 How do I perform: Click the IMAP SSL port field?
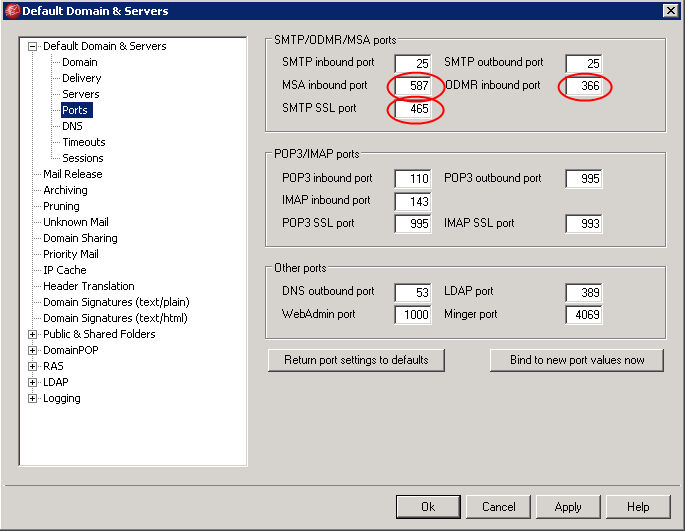point(584,224)
